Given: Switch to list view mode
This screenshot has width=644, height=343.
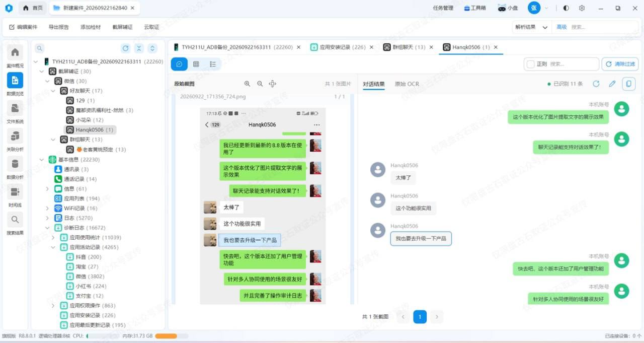Looking at the screenshot, I should (x=213, y=64).
